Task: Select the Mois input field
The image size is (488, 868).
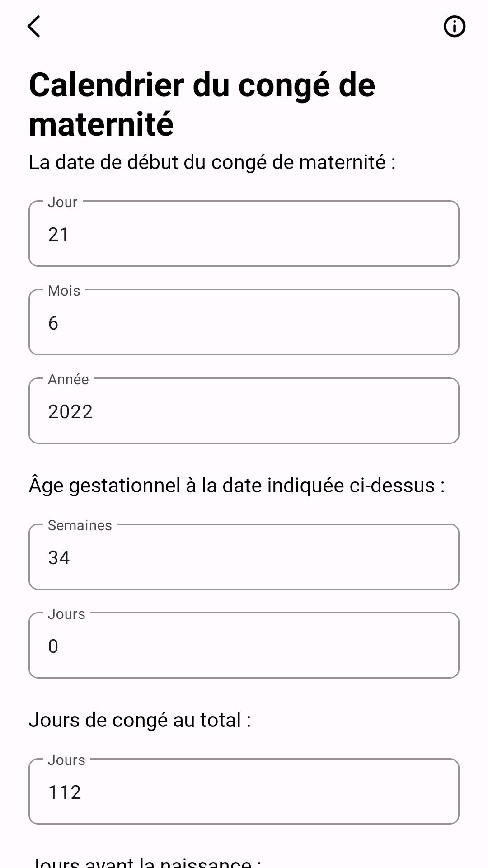Action: [244, 322]
